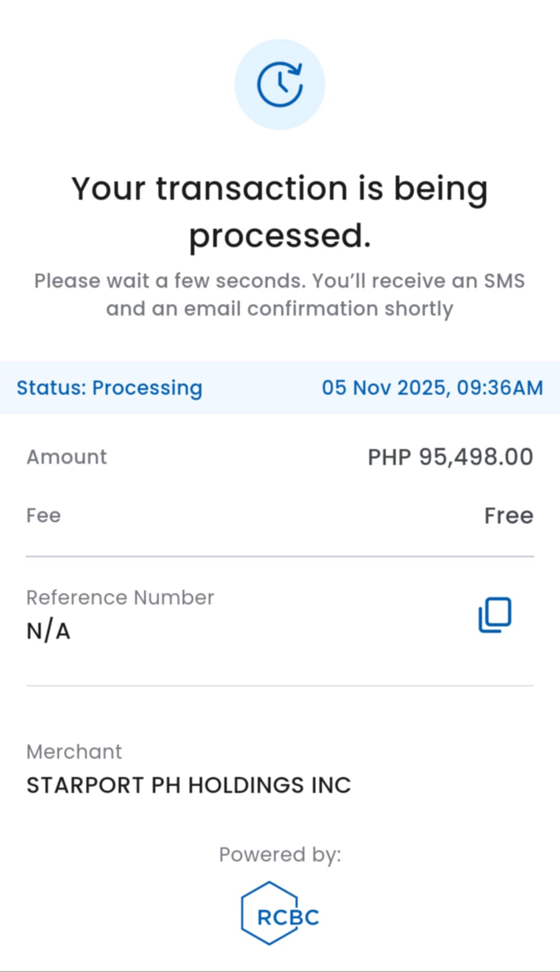Click the divider line below Reference Number
560x972 pixels.
279,685
